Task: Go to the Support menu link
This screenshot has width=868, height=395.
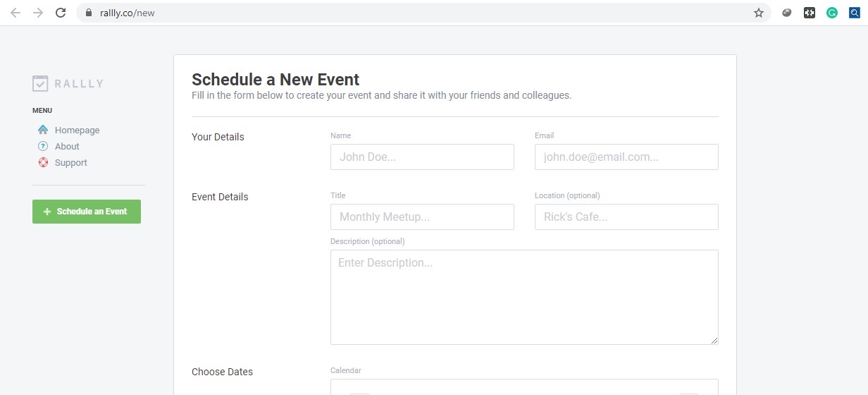Action: (x=71, y=162)
